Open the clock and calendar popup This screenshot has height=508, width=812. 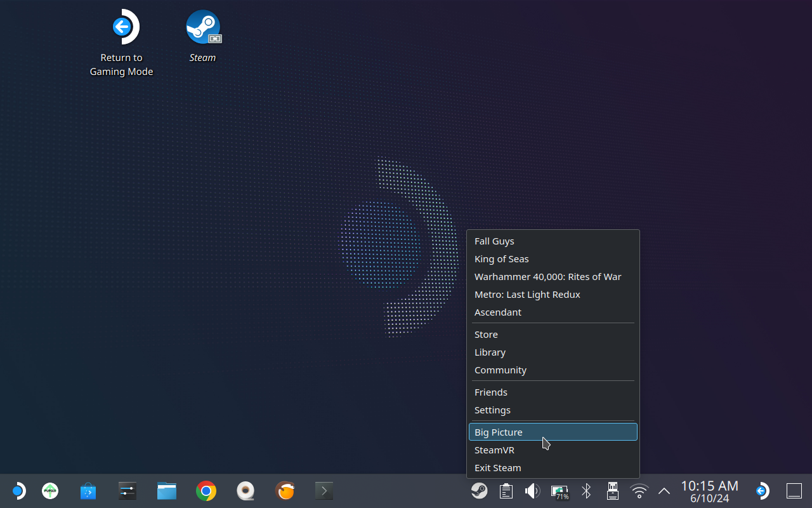(709, 491)
